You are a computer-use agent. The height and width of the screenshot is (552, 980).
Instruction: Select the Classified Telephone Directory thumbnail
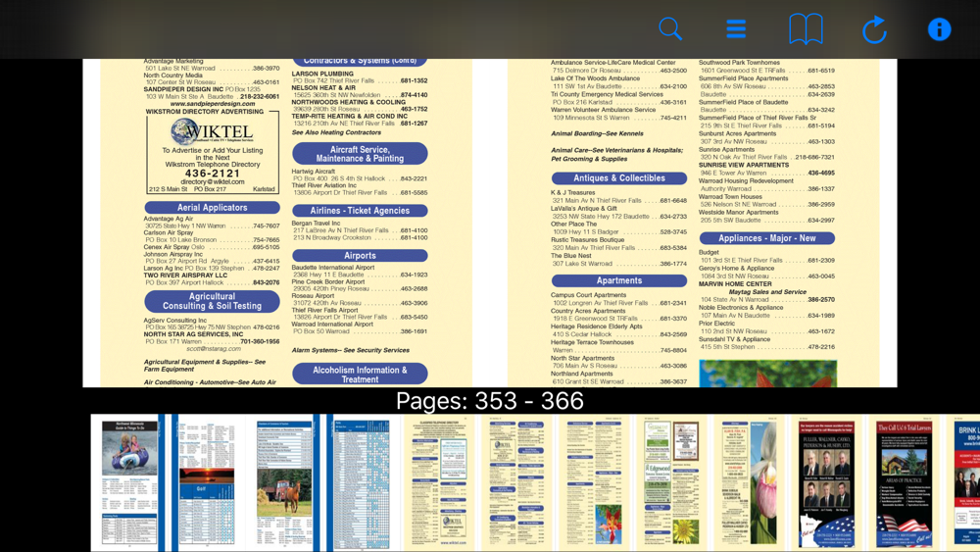[x=439, y=482]
